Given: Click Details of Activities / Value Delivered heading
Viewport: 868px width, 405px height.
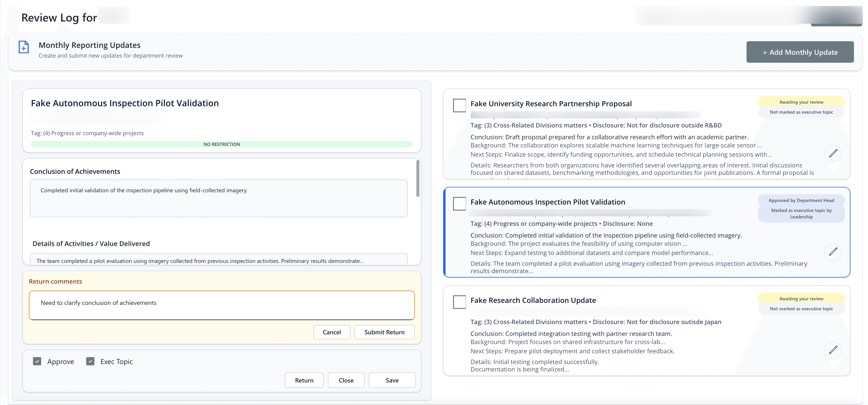Looking at the screenshot, I should [x=91, y=244].
